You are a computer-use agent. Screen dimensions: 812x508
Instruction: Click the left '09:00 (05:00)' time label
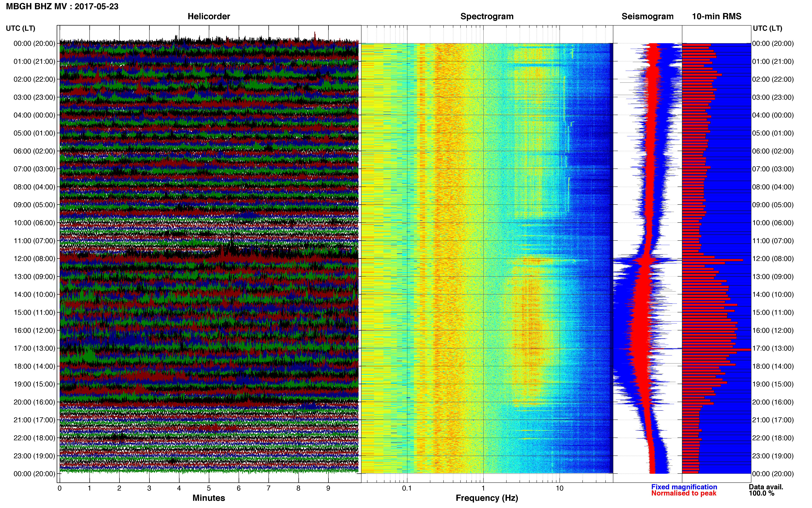pyautogui.click(x=34, y=205)
